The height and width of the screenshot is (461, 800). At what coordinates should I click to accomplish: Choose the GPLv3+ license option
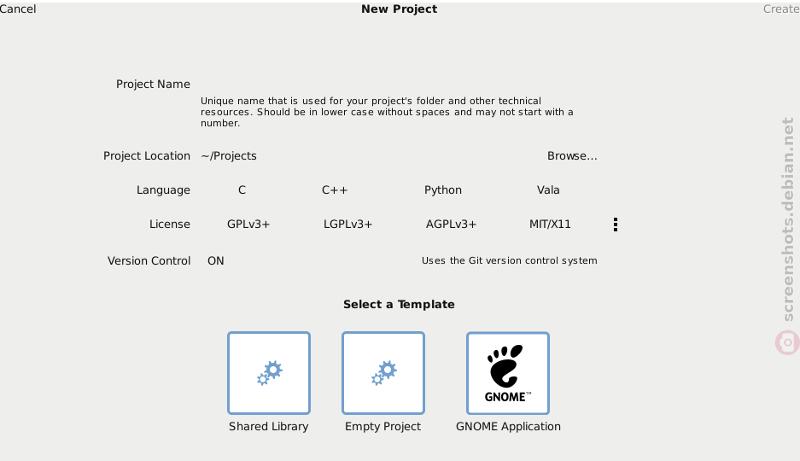click(x=248, y=224)
